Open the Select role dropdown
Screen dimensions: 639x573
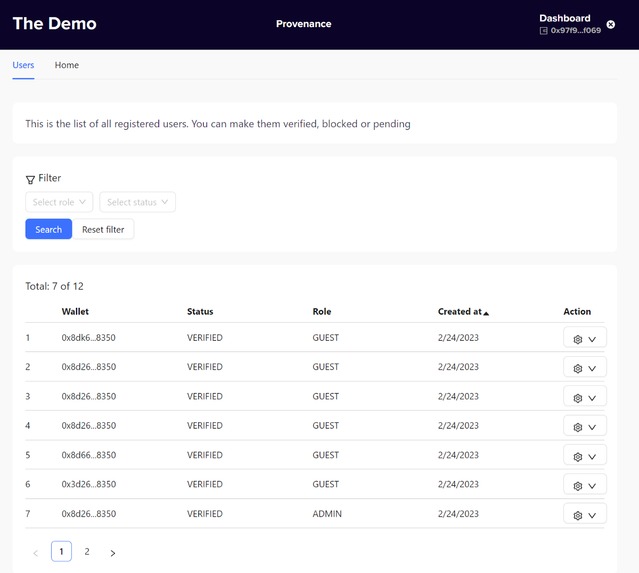coord(59,202)
